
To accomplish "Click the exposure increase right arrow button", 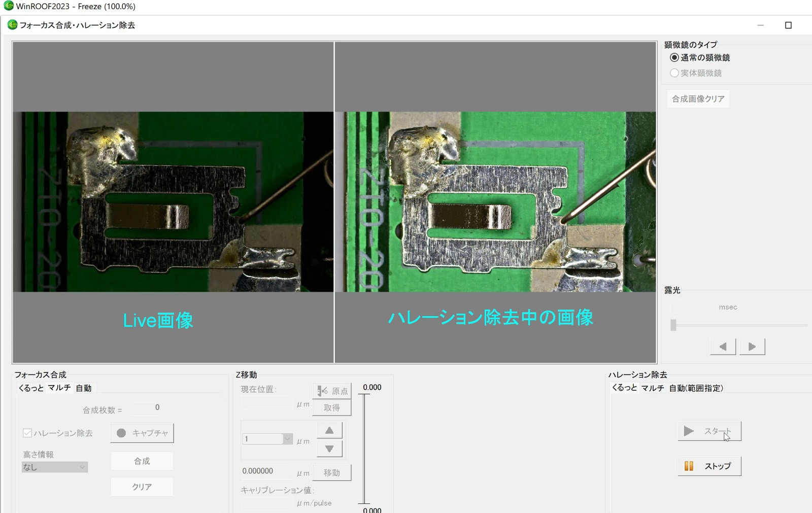I will click(752, 347).
